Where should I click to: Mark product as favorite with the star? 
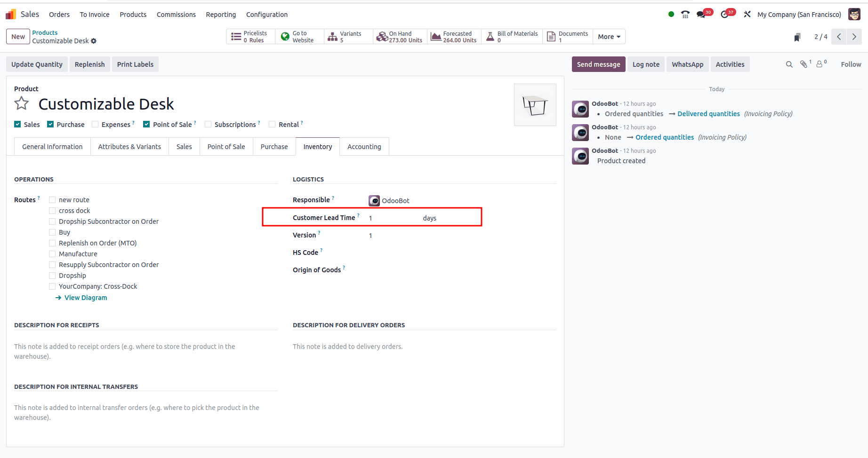tap(22, 103)
